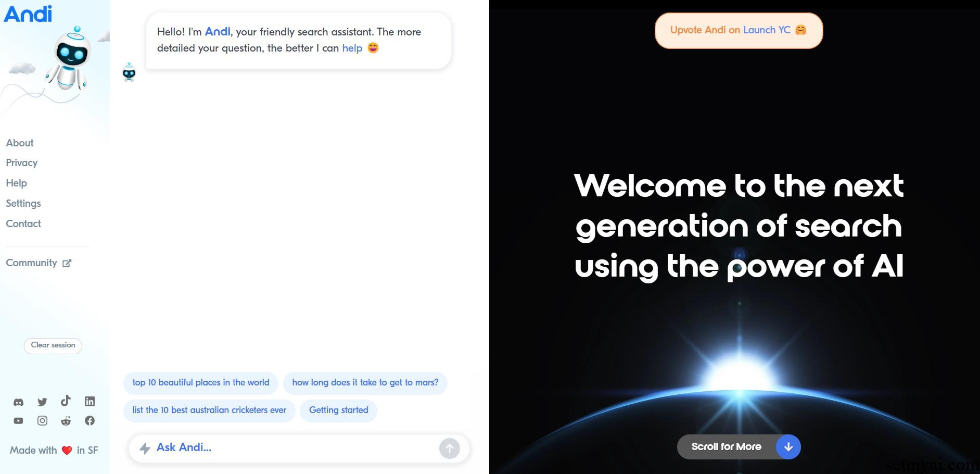Click the red heart in the footer

(x=67, y=451)
